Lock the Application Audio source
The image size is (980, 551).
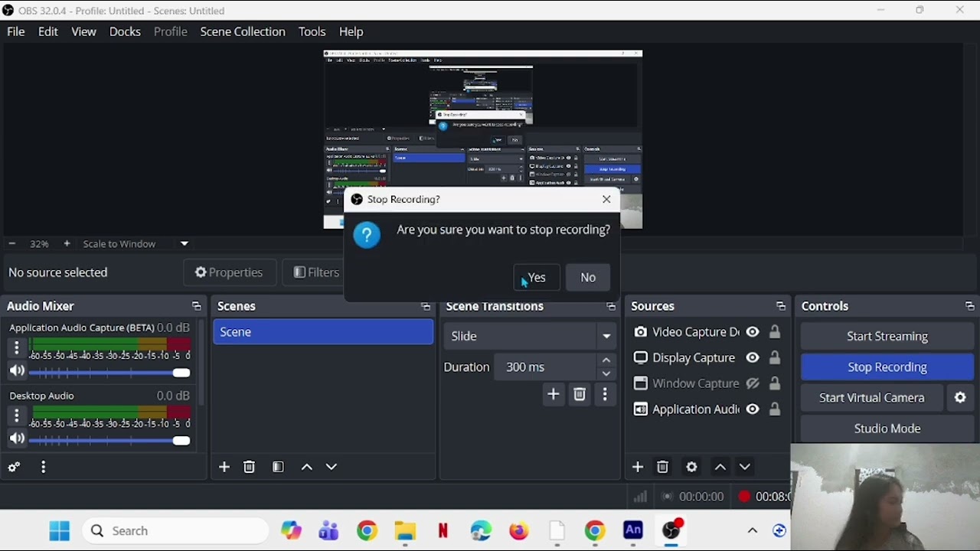775,409
